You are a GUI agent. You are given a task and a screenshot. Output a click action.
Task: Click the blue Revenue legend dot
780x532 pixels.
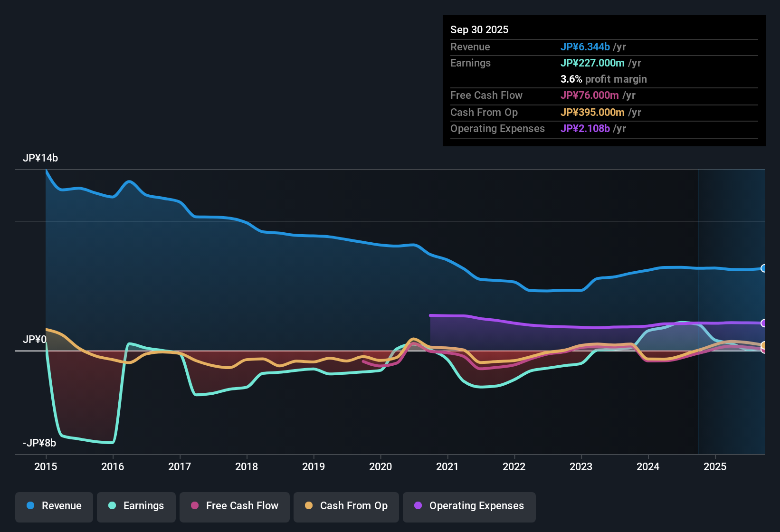[x=30, y=506]
